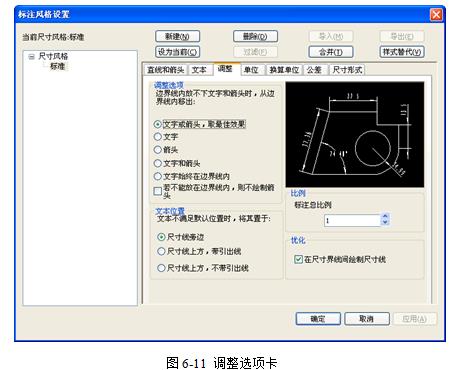Choose the 文字 radio option
This screenshot has width=452, height=370.
(x=166, y=137)
